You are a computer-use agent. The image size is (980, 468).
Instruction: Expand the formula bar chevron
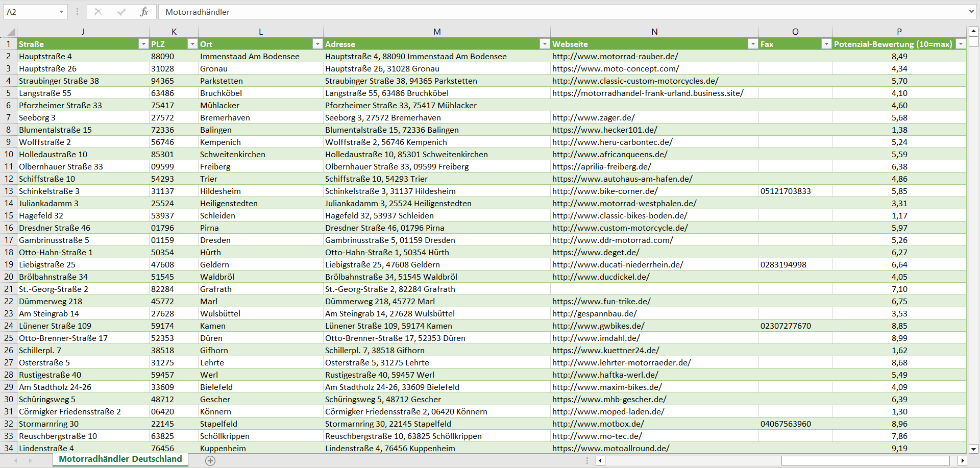[971, 12]
